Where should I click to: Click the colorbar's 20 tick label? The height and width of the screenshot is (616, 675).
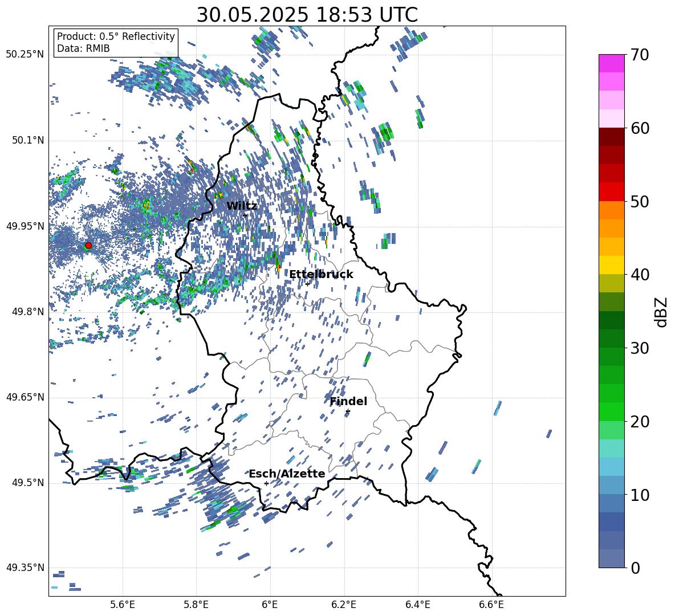(640, 421)
